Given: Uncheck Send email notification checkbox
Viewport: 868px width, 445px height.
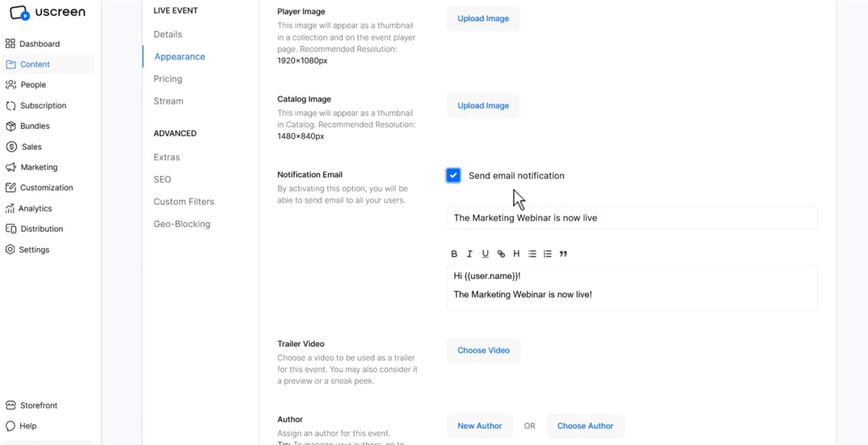Looking at the screenshot, I should click(x=453, y=175).
